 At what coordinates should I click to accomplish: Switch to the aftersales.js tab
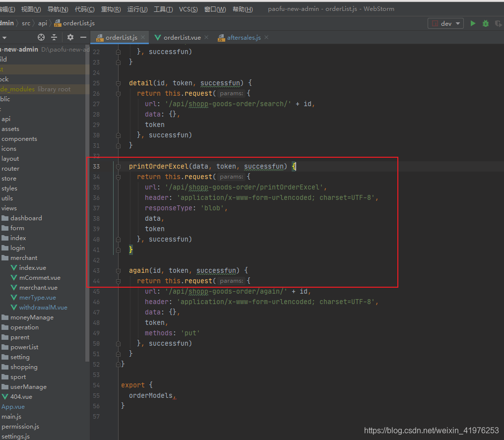pyautogui.click(x=244, y=38)
